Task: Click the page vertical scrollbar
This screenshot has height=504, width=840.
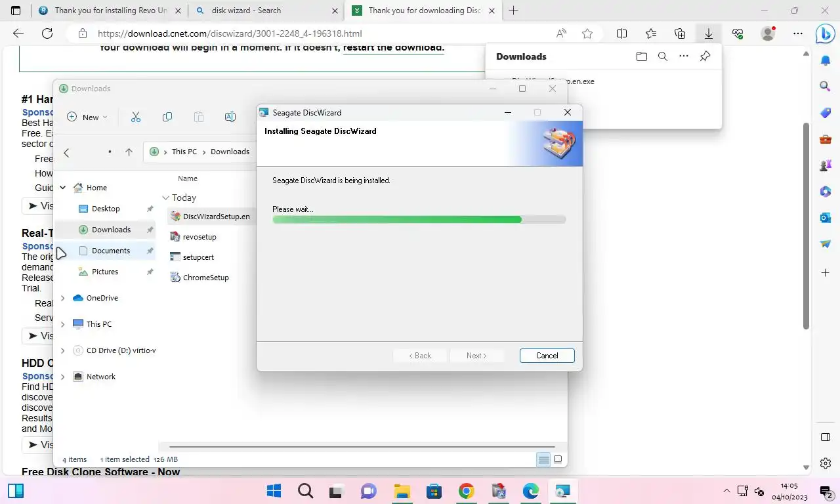Action: coord(807,226)
